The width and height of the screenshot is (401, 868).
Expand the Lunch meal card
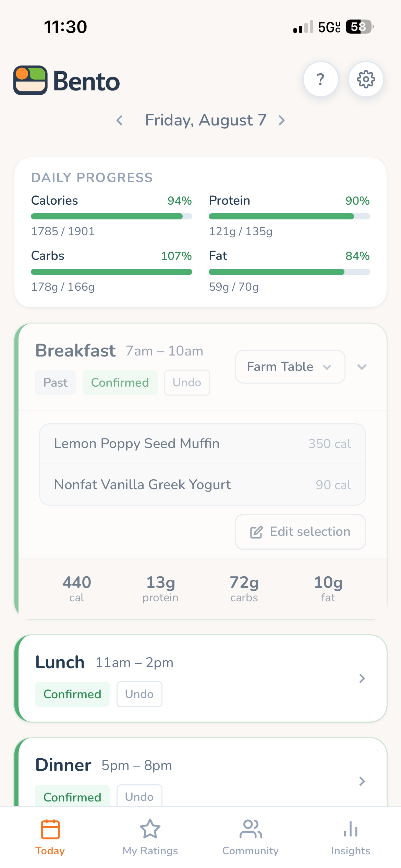click(362, 678)
